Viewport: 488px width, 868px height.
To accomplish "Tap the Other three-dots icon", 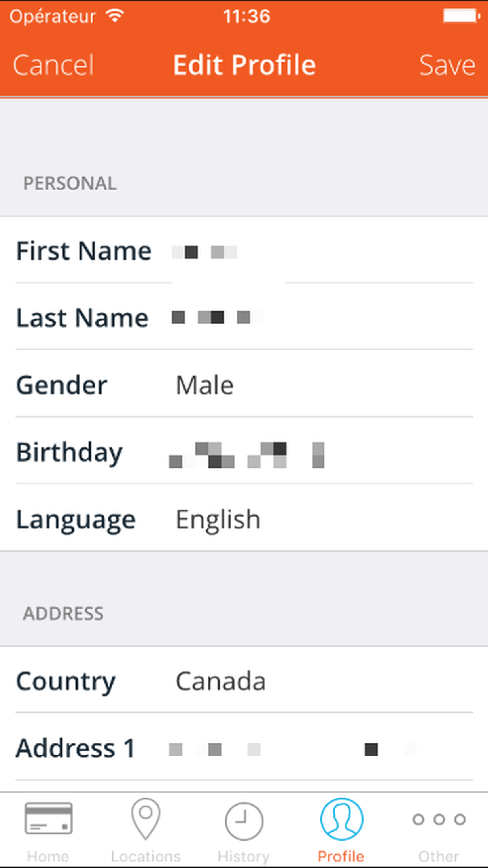I will pos(439,819).
